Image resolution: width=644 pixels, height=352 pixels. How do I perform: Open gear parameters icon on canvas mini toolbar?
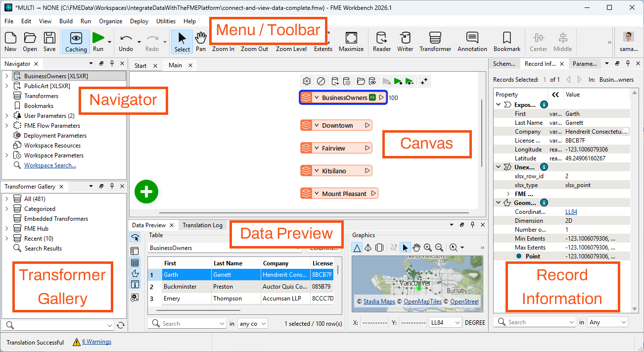click(307, 81)
